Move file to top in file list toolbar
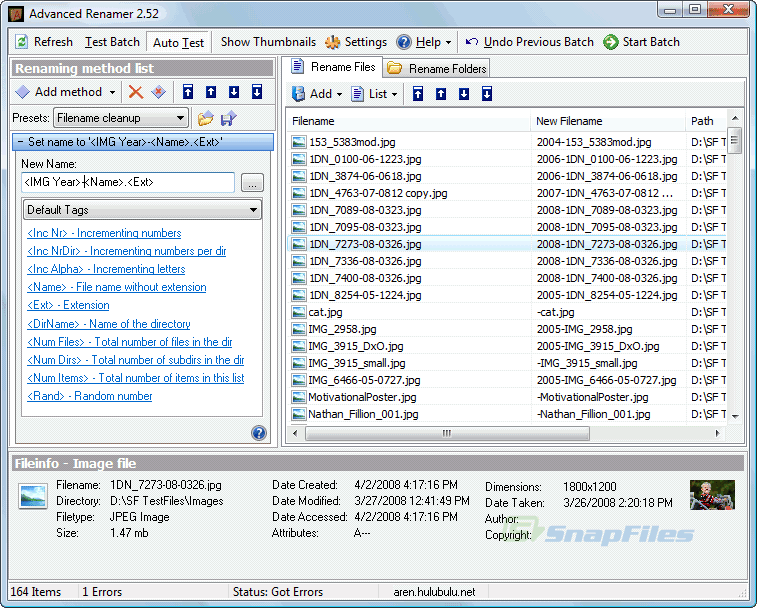 [x=418, y=94]
